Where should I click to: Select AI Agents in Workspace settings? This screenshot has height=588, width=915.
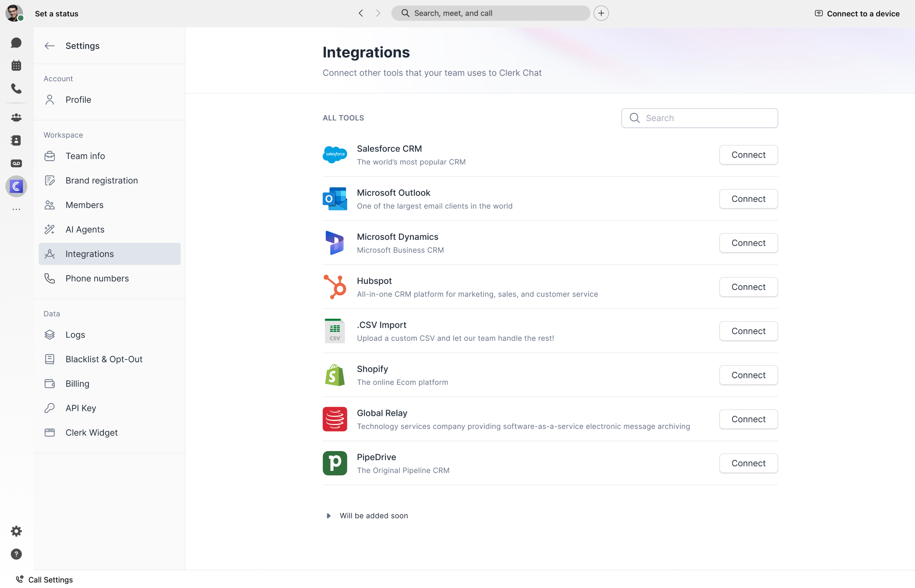85,229
